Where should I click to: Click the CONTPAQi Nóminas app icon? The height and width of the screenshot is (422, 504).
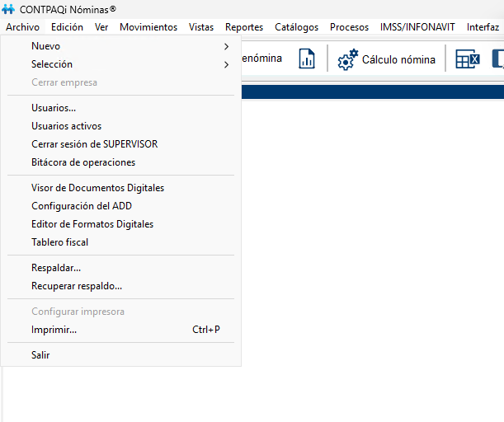pyautogui.click(x=8, y=9)
